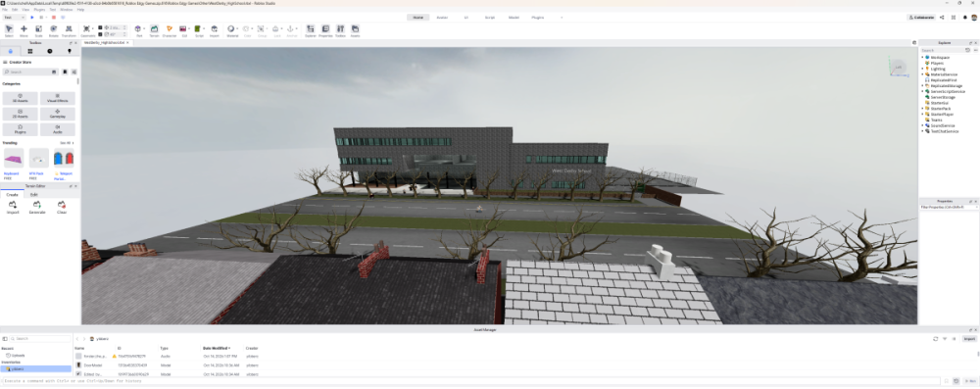Activate the Scale tool
This screenshot has height=389, width=980.
[39, 30]
